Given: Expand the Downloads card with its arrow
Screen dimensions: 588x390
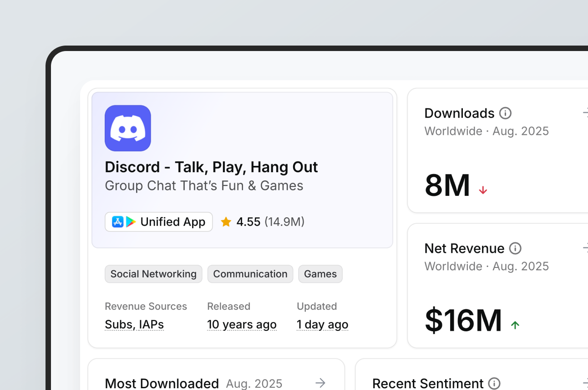Looking at the screenshot, I should pyautogui.click(x=585, y=113).
